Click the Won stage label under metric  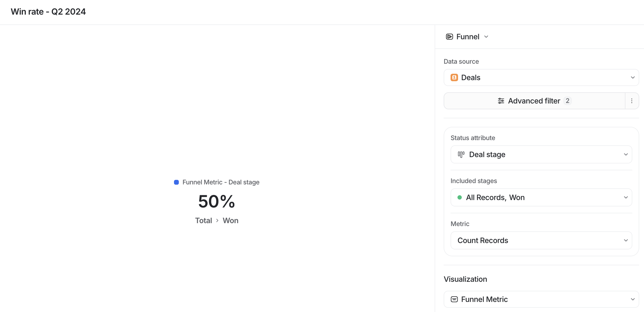230,220
